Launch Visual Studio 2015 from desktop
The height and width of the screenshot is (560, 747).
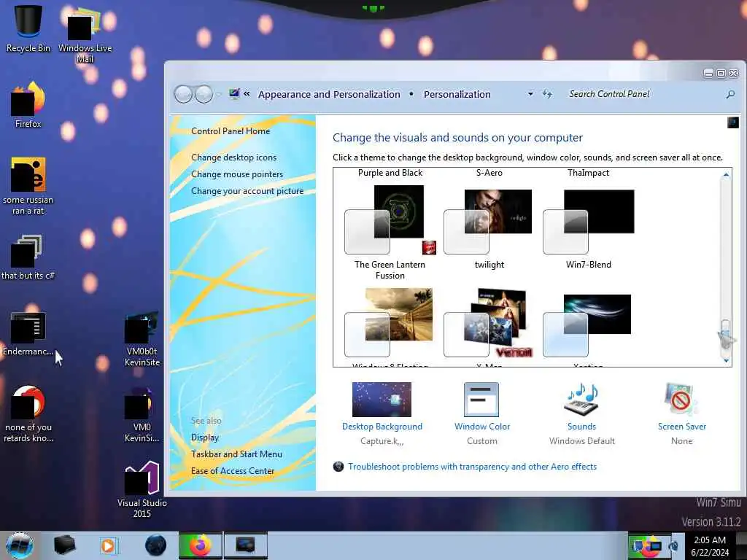pyautogui.click(x=142, y=489)
